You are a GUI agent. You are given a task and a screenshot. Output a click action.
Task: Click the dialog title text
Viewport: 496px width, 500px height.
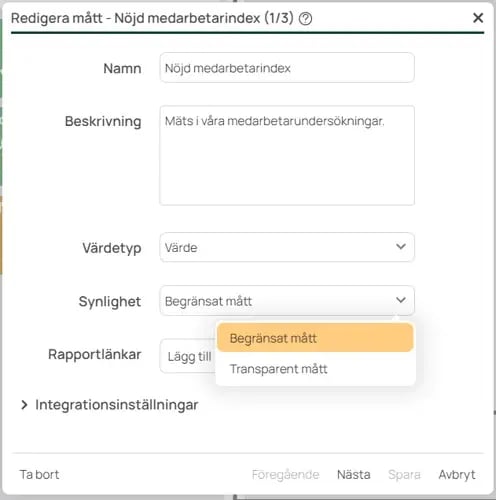coord(152,18)
